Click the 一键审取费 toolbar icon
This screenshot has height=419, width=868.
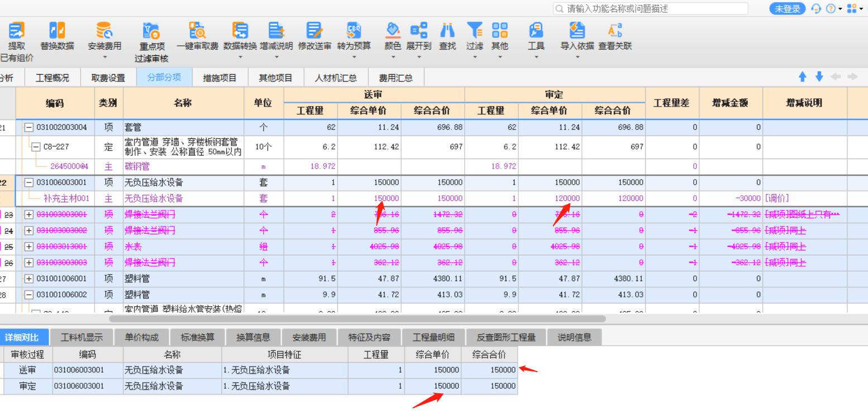click(x=197, y=30)
